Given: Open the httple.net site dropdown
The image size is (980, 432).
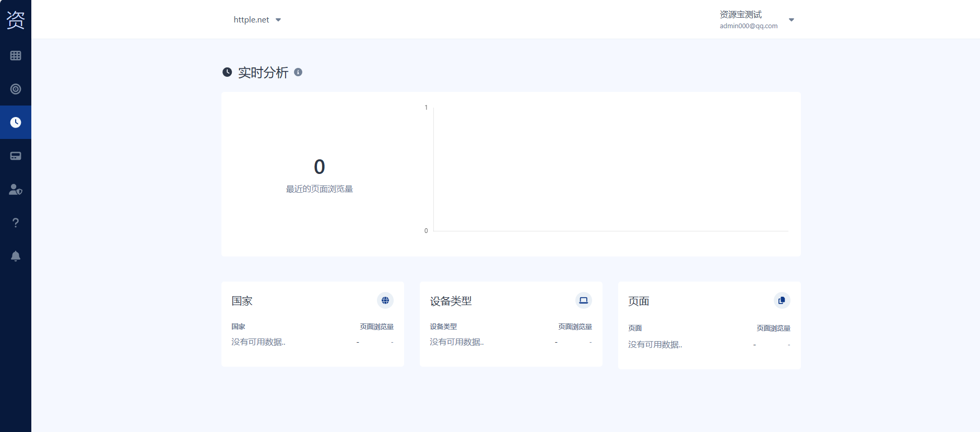Looking at the screenshot, I should [257, 20].
